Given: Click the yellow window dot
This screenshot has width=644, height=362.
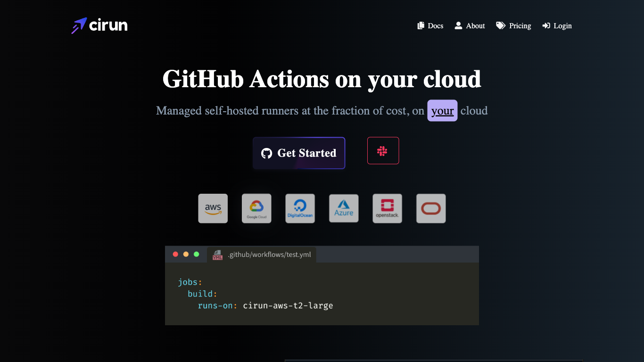Looking at the screenshot, I should tap(186, 254).
